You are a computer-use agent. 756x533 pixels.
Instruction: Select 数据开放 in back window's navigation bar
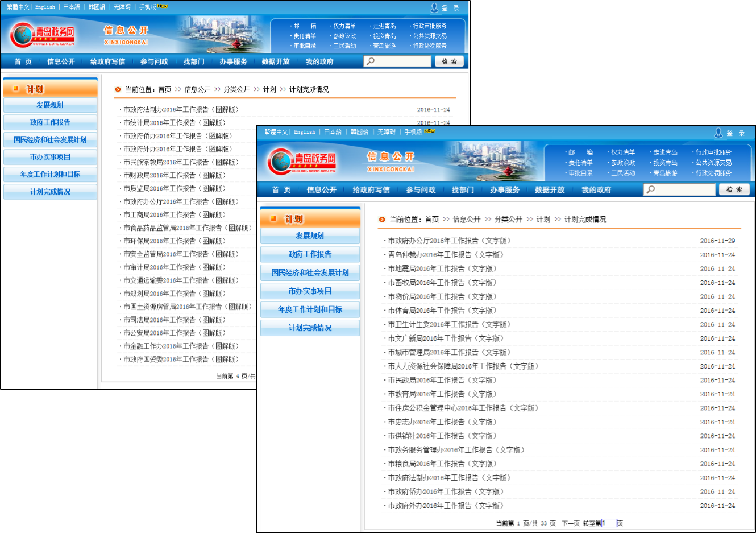275,61
